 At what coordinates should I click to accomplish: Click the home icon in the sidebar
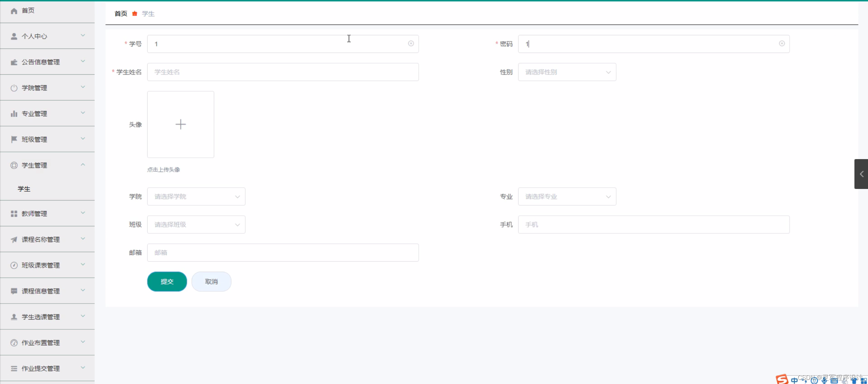tap(14, 11)
